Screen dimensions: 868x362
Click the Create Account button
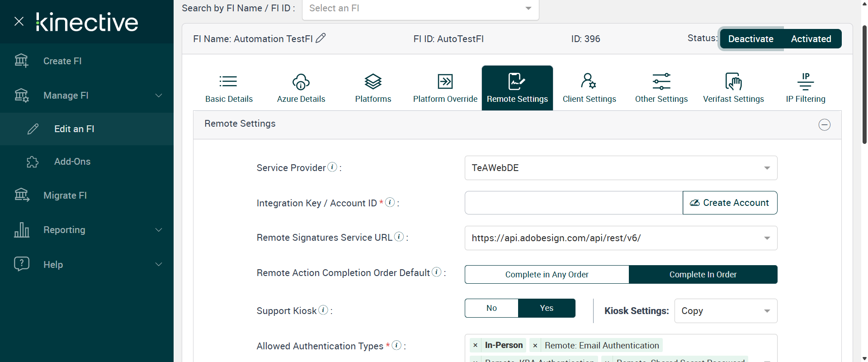730,203
